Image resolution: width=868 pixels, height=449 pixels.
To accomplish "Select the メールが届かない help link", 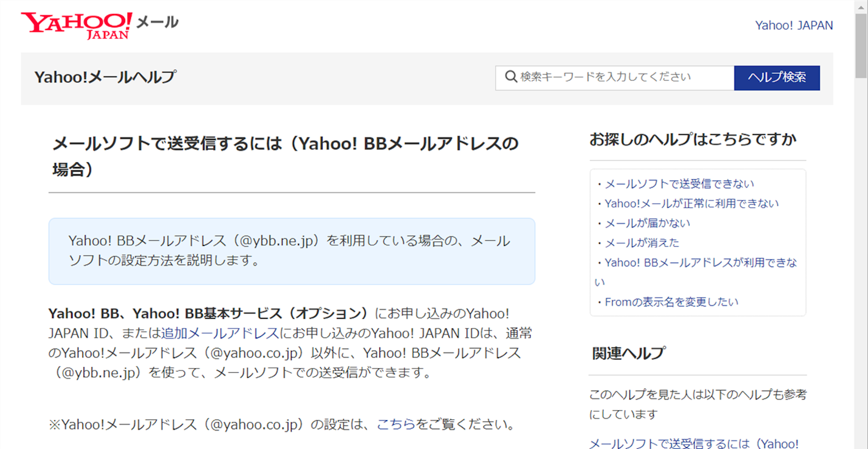I will pos(647,223).
